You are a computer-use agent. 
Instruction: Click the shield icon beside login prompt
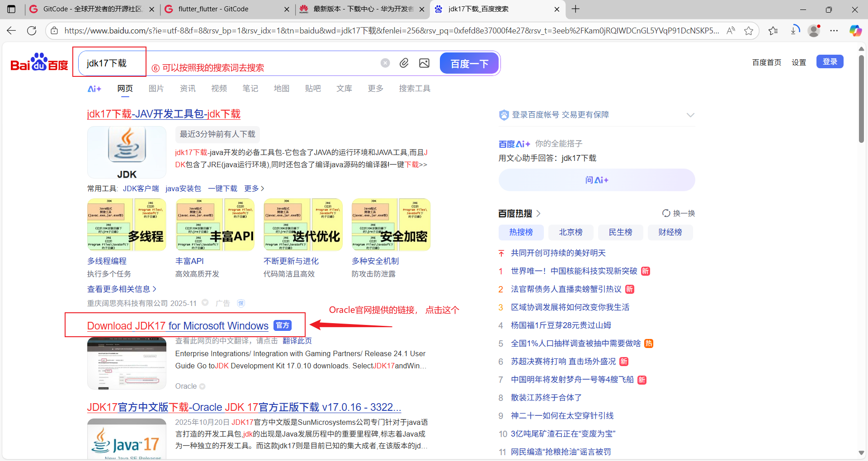point(504,115)
